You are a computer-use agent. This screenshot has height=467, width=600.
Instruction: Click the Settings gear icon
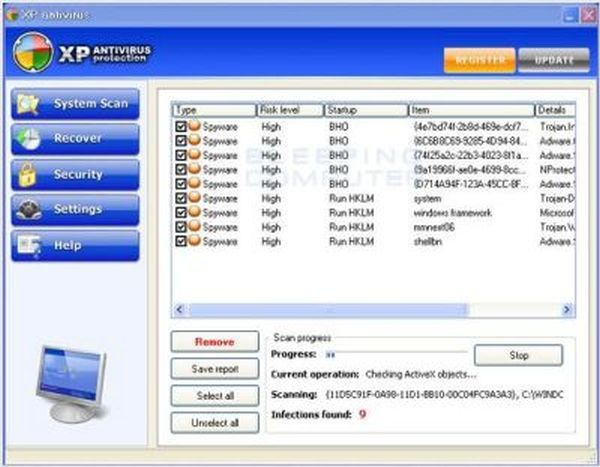[28, 210]
